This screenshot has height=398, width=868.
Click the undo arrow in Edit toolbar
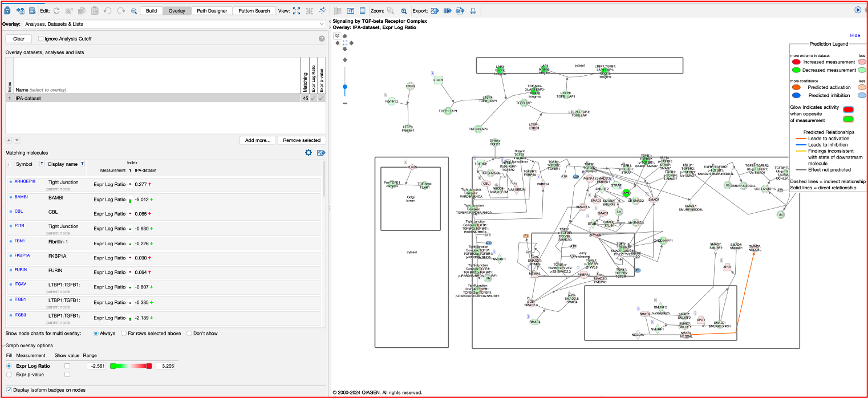[x=108, y=11]
